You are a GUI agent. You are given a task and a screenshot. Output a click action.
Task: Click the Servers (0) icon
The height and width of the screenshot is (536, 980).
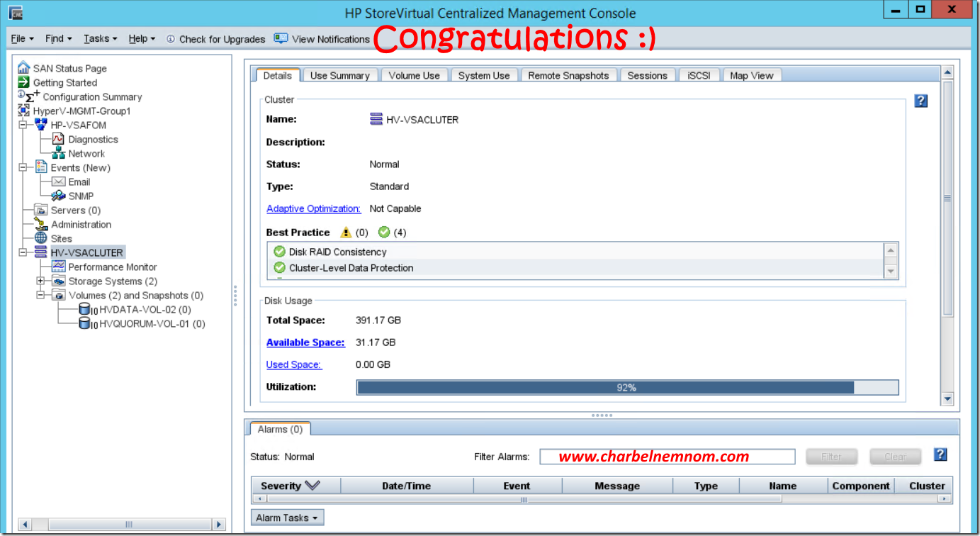tap(41, 210)
